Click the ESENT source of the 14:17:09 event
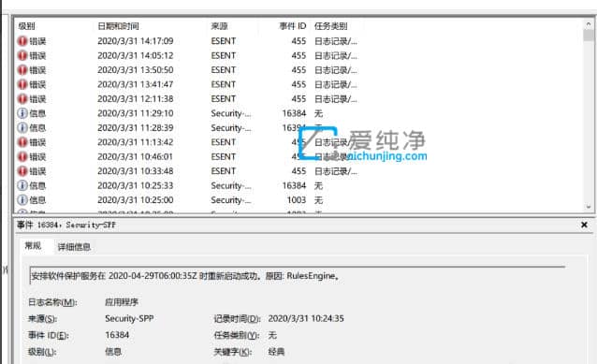The width and height of the screenshot is (597, 364). (224, 41)
